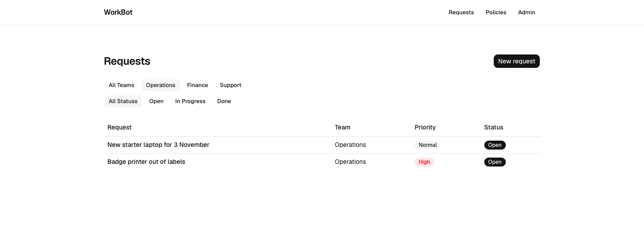This screenshot has width=644, height=250.
Task: Click the Open badge on the laptop row
Action: coord(495,145)
